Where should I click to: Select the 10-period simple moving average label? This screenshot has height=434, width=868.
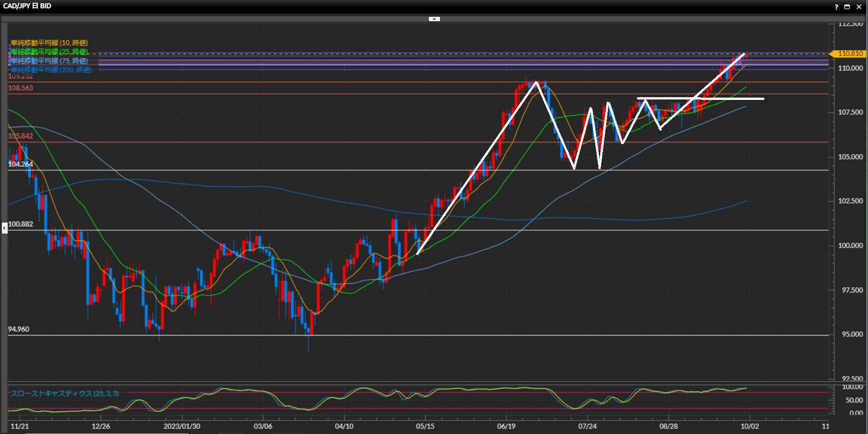pyautogui.click(x=49, y=43)
